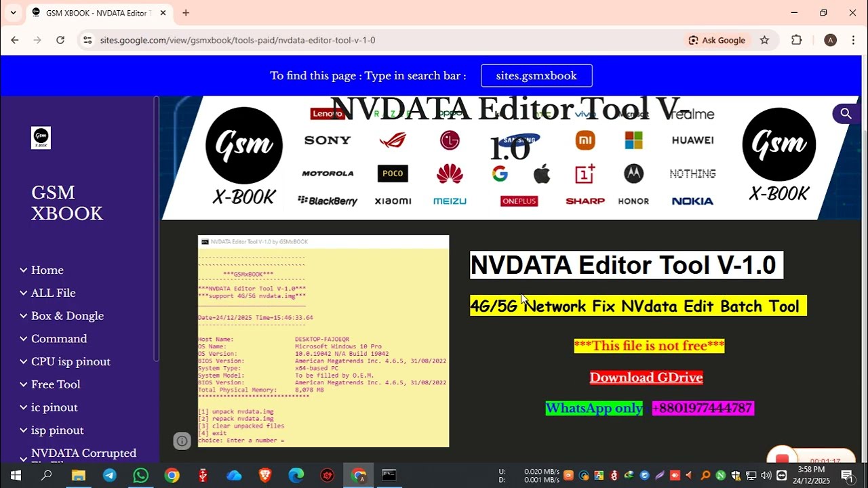The height and width of the screenshot is (488, 868).
Task: Open isp pinout sidebar item
Action: tap(57, 430)
